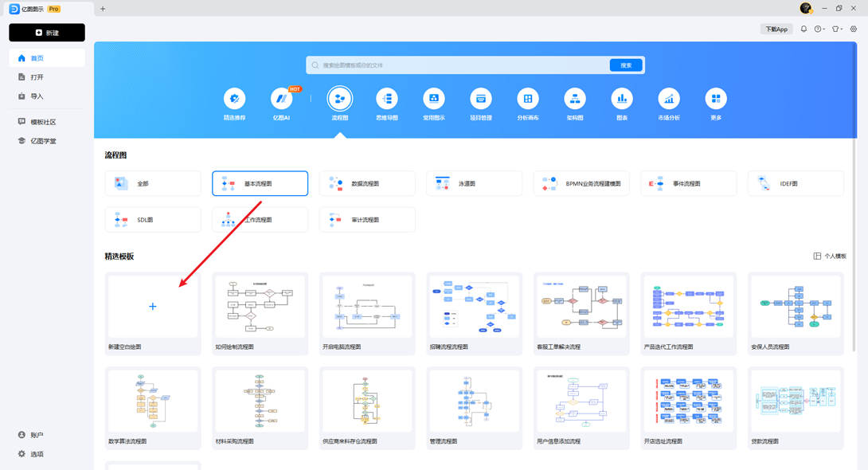
Task: Expand the skin theme shirt dropdown
Action: click(x=837, y=29)
